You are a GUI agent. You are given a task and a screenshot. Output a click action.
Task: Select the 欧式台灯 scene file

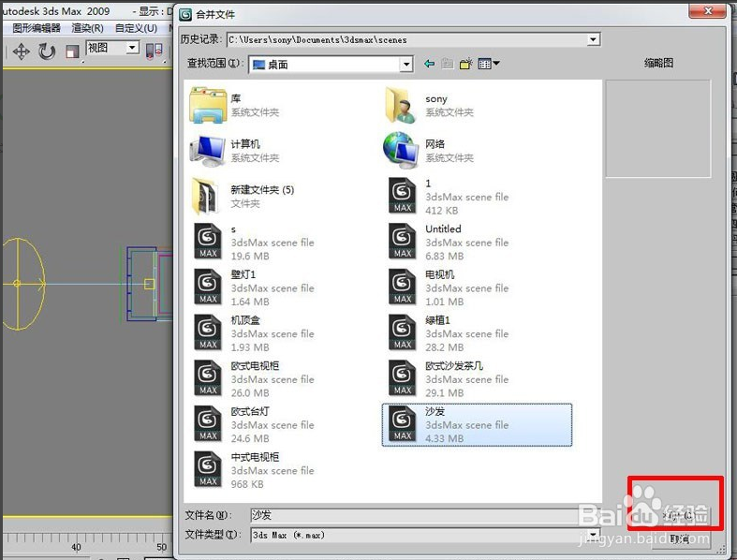point(255,424)
